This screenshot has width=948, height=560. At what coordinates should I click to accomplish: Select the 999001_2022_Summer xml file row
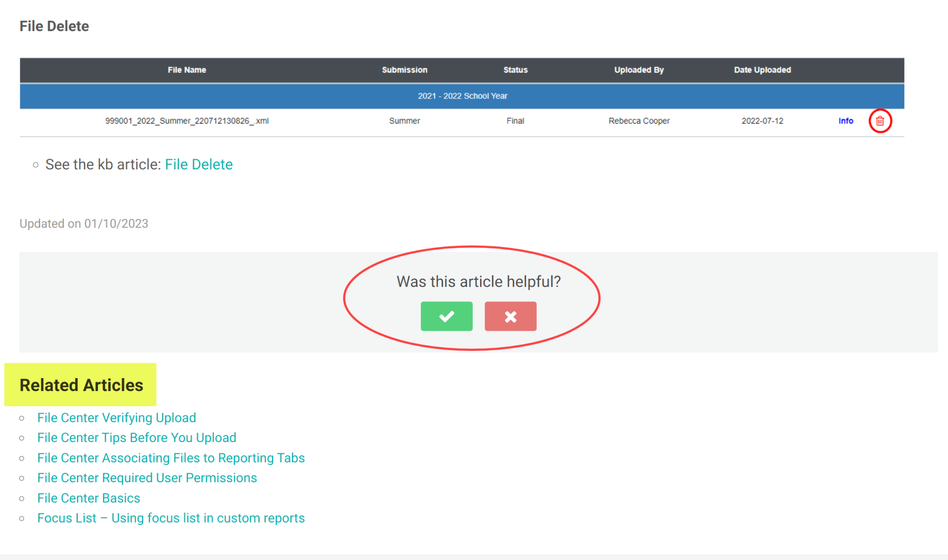point(187,121)
